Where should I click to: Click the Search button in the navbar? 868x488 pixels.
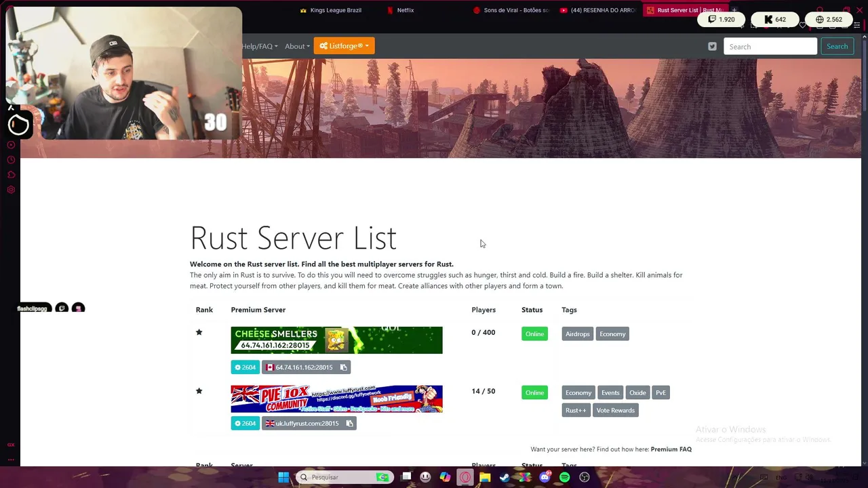[x=837, y=47]
